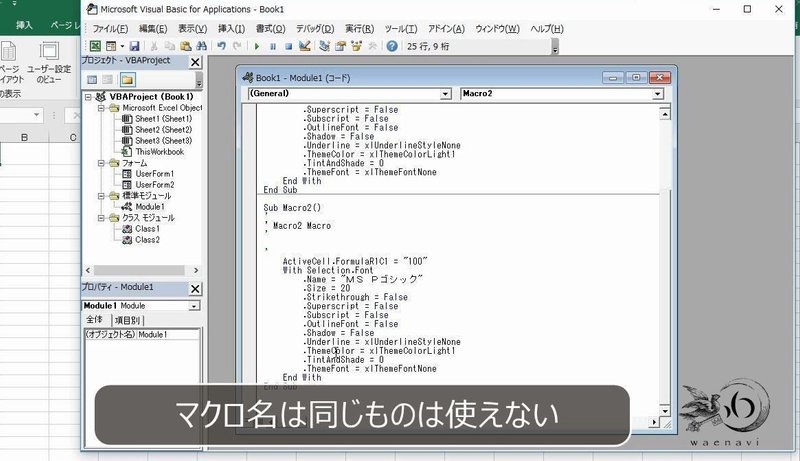The image size is (800, 461).
Task: Click the Paste clipboard icon
Action: pos(185,46)
